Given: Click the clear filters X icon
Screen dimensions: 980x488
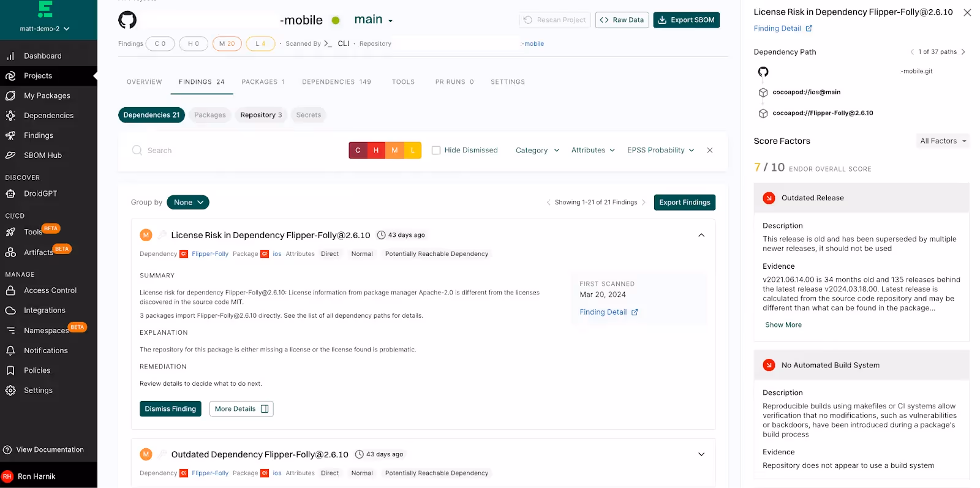Looking at the screenshot, I should (710, 150).
